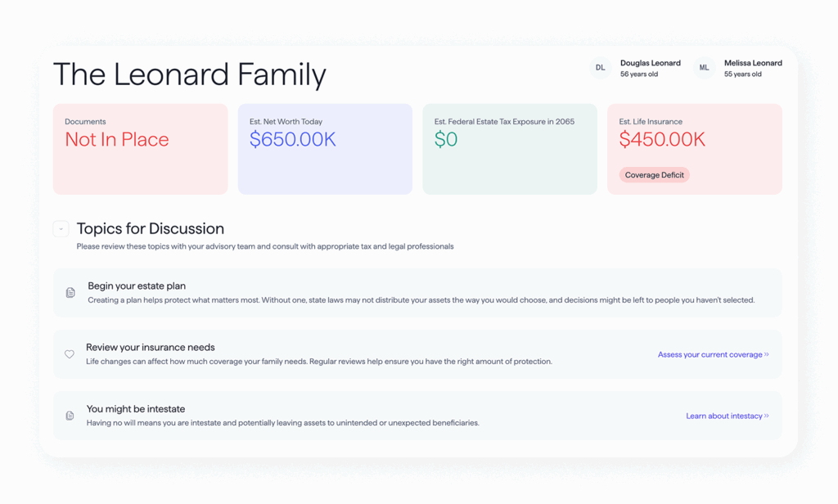
Task: Select the Est. Net Worth Today card
Action: click(325, 149)
